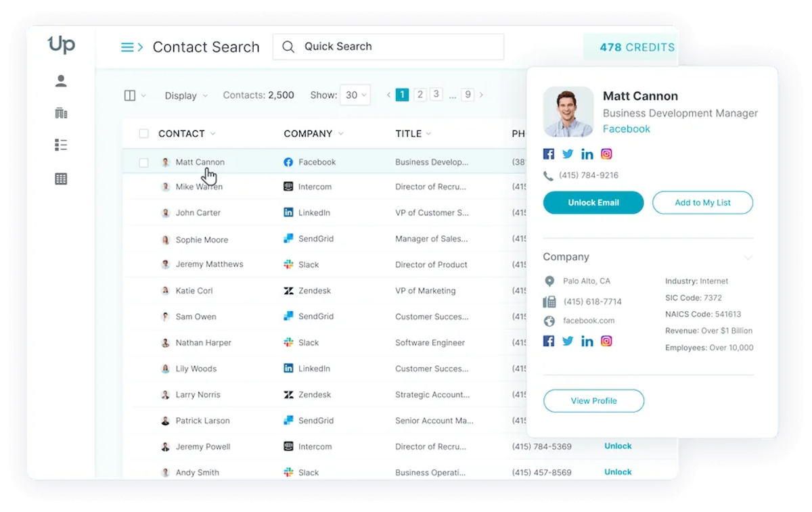Image resolution: width=812 pixels, height=512 pixels.
Task: Click the View Profile button
Action: [x=593, y=401]
